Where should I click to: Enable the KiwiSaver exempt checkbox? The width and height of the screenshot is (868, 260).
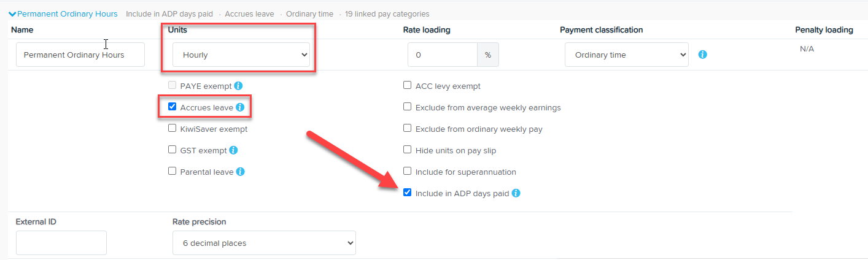[172, 129]
